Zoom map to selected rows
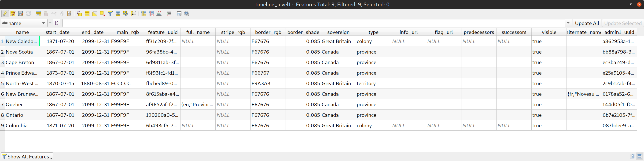Viewport: 644px width, 161px height. pyautogui.click(x=133, y=14)
